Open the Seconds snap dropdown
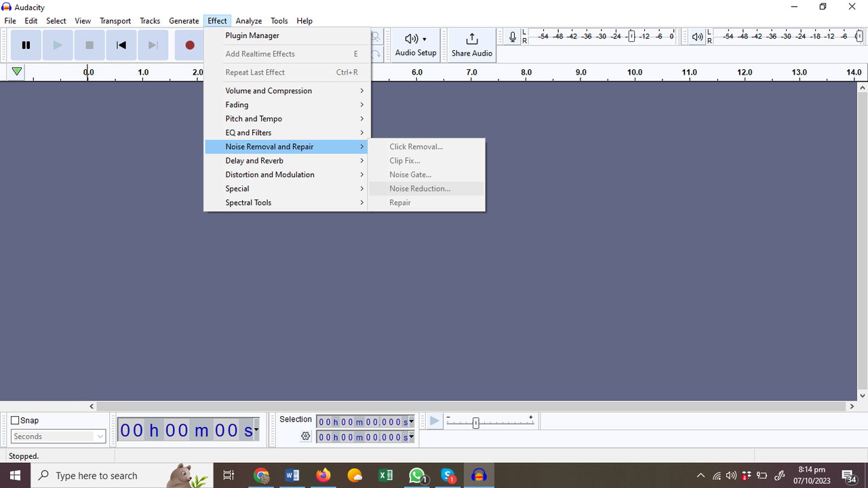Viewport: 868px width, 488px height. click(x=58, y=436)
